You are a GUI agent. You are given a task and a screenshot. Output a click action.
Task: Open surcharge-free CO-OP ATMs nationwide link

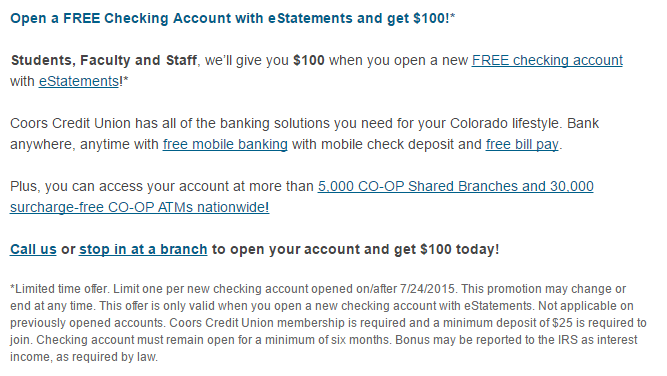(x=140, y=208)
